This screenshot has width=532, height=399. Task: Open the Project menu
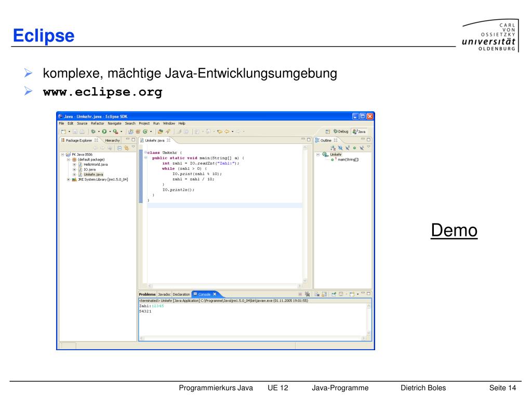(x=144, y=124)
